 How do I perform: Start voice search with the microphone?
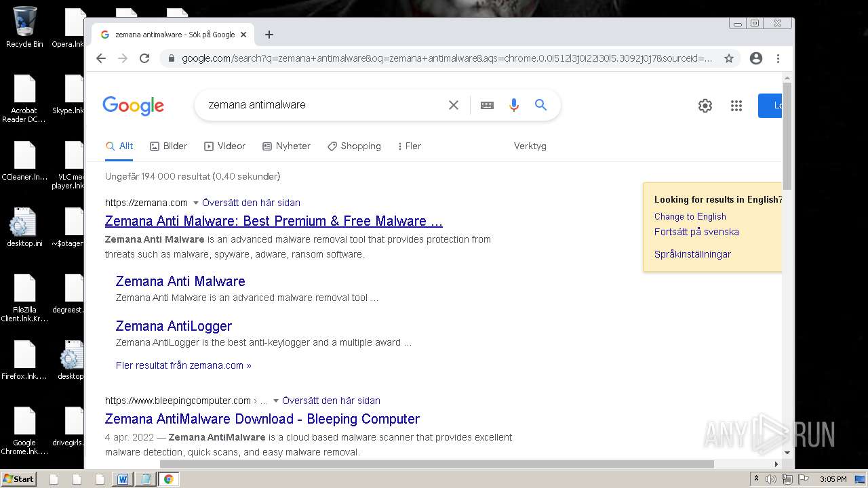pos(513,105)
